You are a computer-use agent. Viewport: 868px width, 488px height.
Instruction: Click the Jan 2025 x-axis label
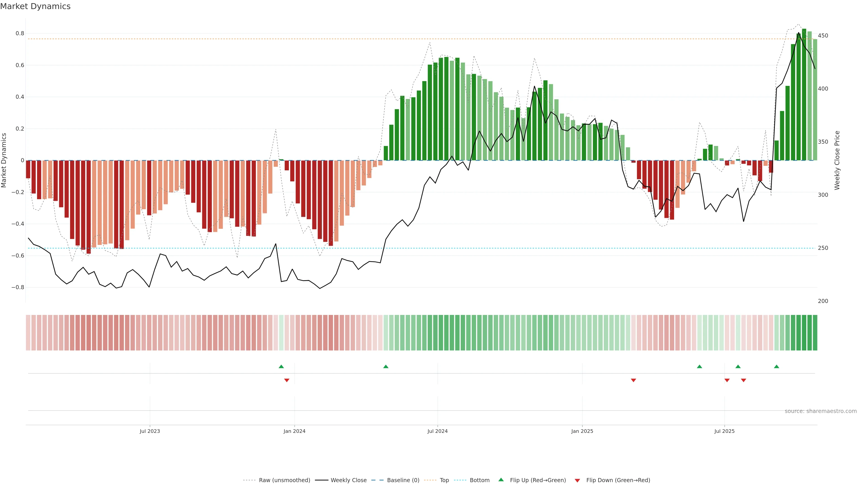pos(582,431)
